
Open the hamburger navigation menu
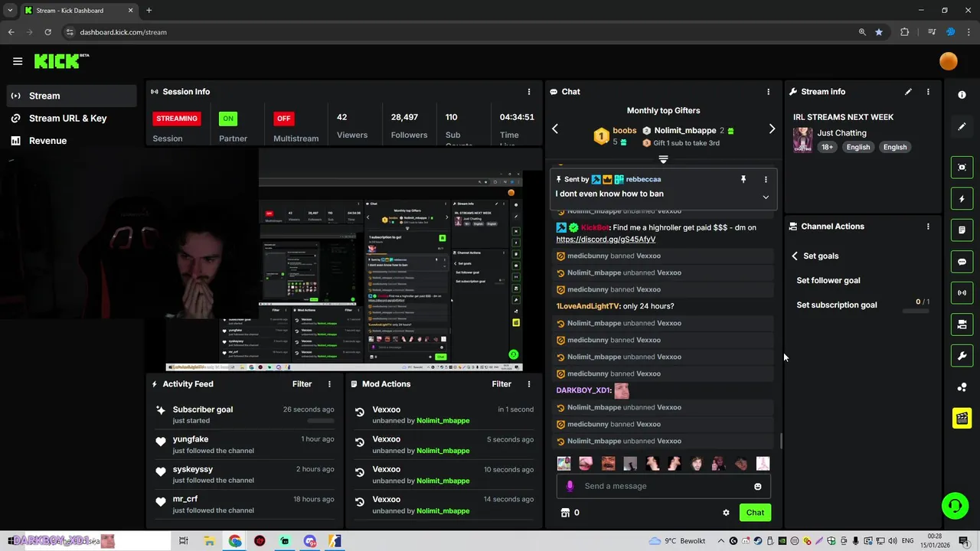pyautogui.click(x=18, y=61)
